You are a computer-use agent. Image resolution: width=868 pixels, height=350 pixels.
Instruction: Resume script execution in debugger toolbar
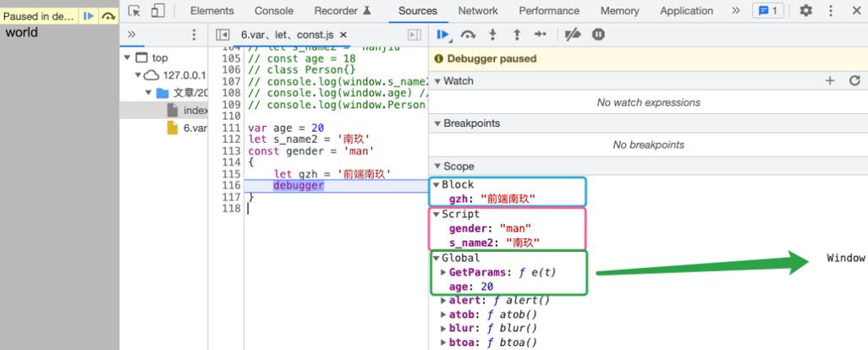click(442, 35)
